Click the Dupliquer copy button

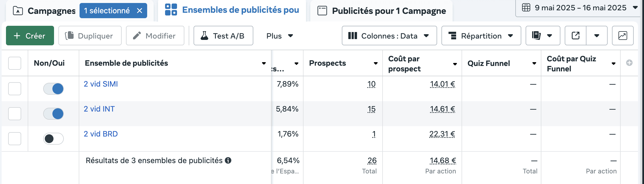click(x=90, y=36)
